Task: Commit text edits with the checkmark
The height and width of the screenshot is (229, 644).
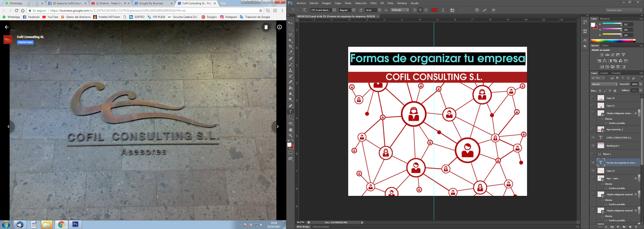Action: (485, 10)
